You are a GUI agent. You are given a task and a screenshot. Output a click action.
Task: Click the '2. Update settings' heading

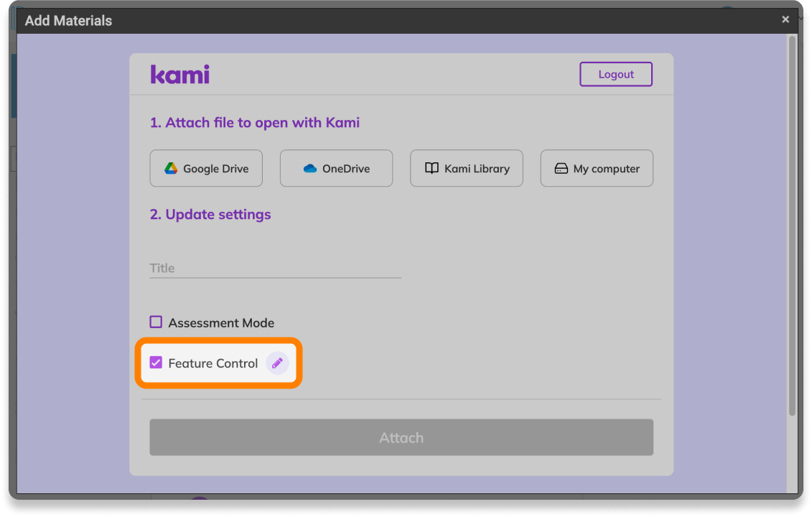pyautogui.click(x=210, y=215)
